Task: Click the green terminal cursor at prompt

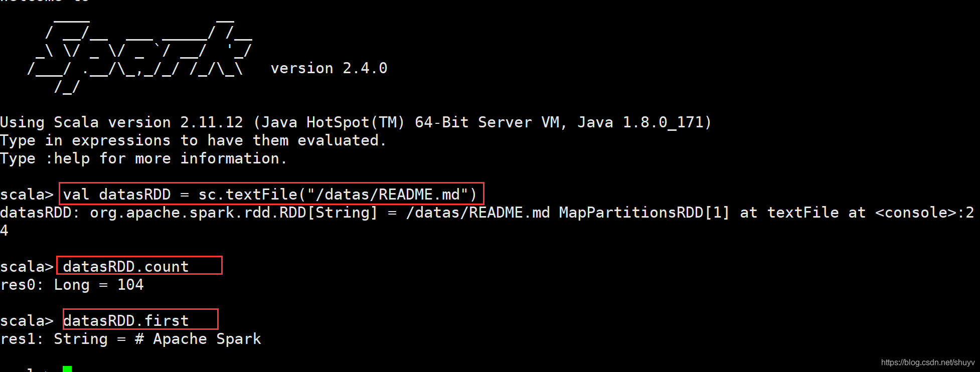Action: [67, 369]
